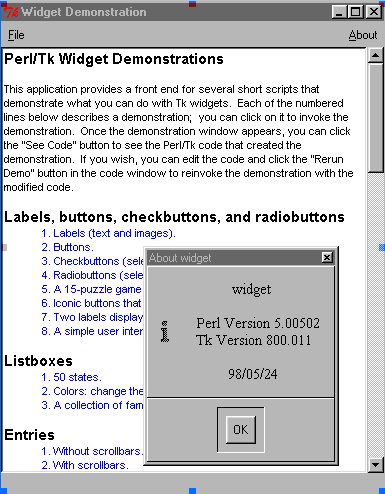The image size is (385, 494).
Task: Open the Buttons demo link
Action: pos(67,247)
